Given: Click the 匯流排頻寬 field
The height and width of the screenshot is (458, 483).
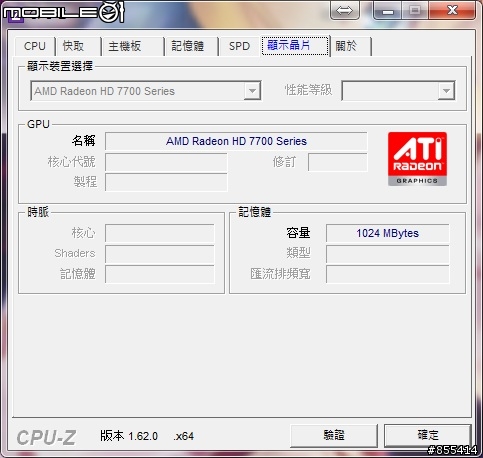Looking at the screenshot, I should click(387, 274).
